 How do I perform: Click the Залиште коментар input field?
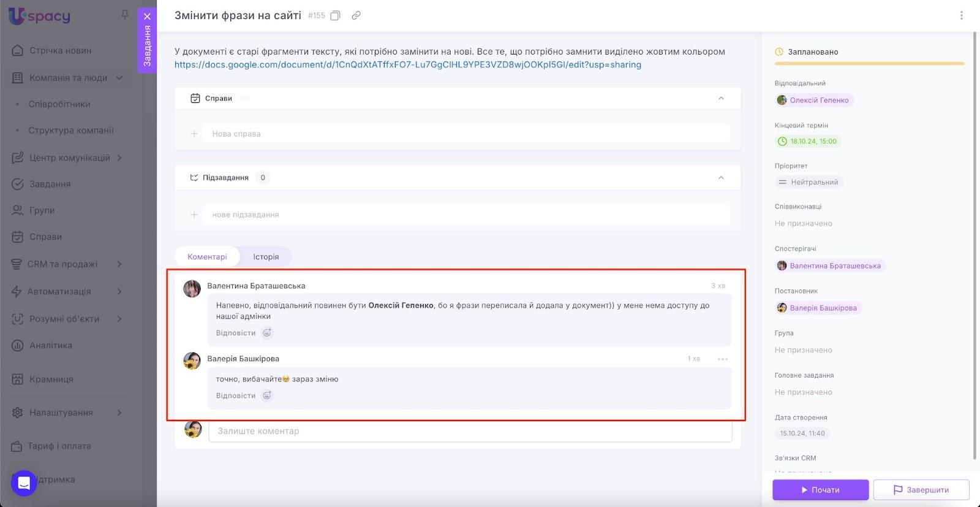click(x=470, y=431)
